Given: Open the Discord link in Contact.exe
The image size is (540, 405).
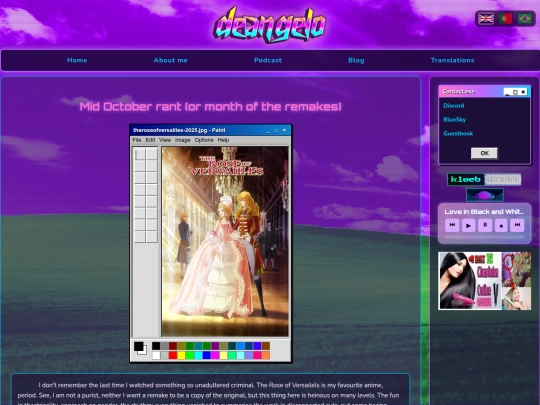Looking at the screenshot, I should pos(454,106).
